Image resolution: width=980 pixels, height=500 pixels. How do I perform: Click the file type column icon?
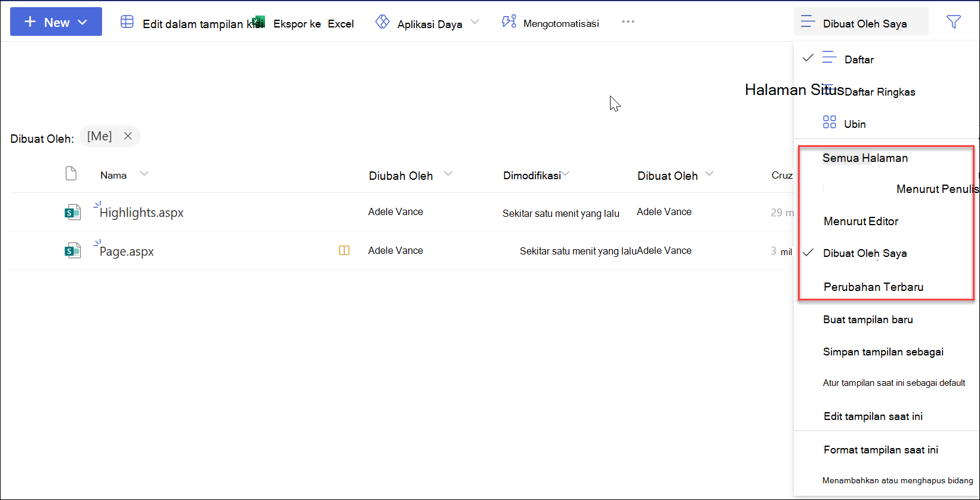tap(71, 174)
